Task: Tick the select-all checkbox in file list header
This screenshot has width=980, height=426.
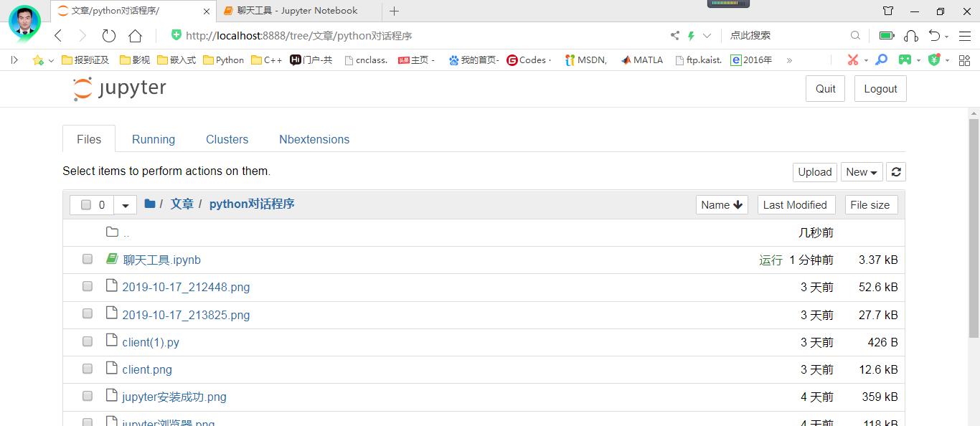Action: click(86, 205)
